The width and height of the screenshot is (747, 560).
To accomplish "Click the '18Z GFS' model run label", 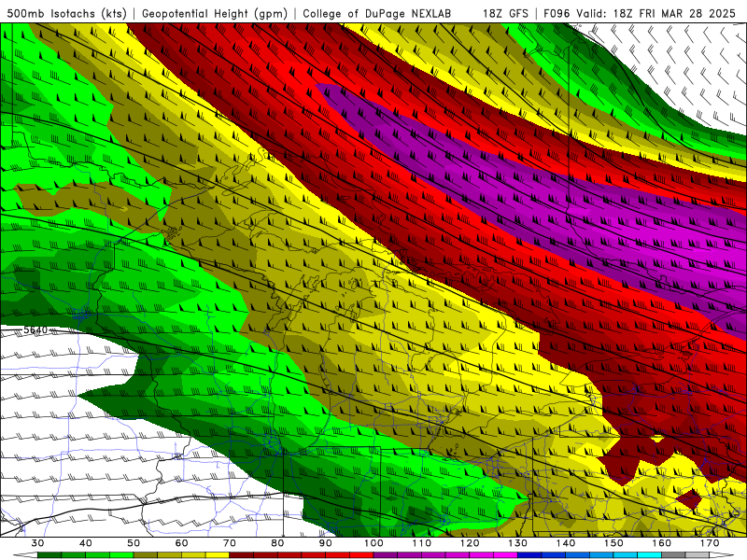I will (505, 13).
